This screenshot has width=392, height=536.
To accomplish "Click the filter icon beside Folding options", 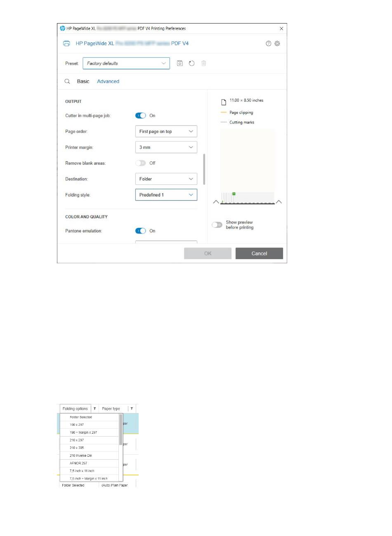I will 94,408.
